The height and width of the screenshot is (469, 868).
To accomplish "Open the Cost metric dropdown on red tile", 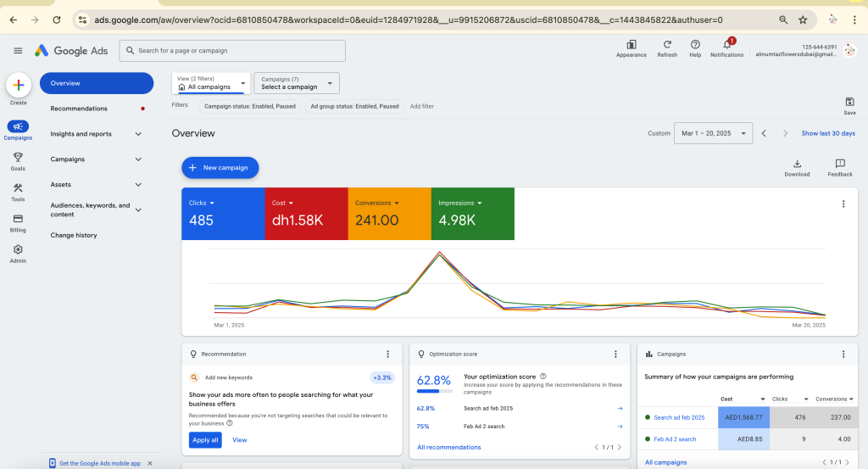I will [x=283, y=204].
